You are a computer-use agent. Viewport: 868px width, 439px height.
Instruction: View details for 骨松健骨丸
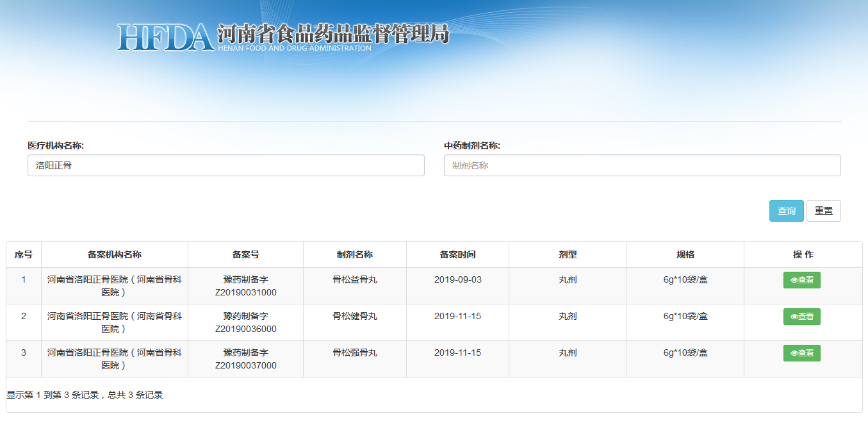pyautogui.click(x=802, y=317)
